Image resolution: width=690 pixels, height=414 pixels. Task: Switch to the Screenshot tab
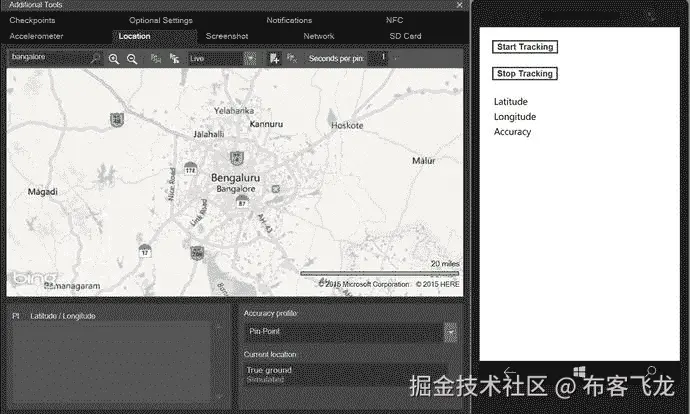[x=227, y=36]
